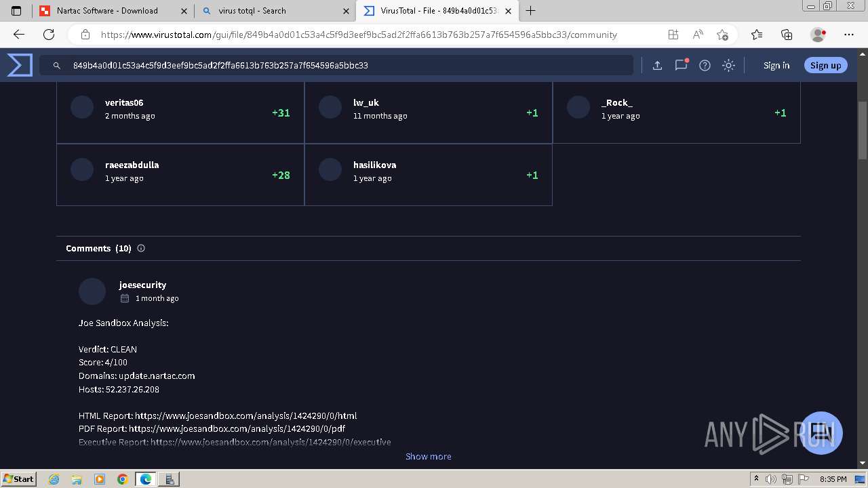Open the hasilikova user name
This screenshot has height=488, width=868.
(375, 165)
